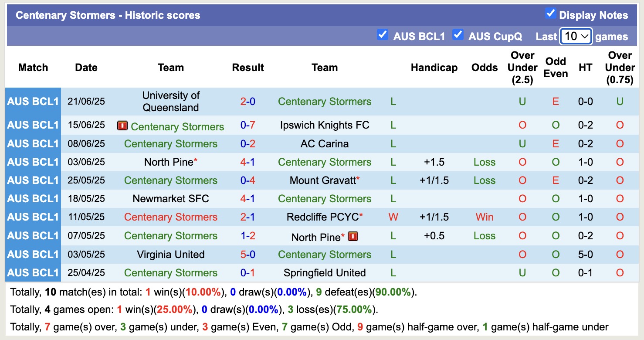The image size is (644, 340).
Task: Click the Centenary Stormers - Historic scores title
Action: click(108, 15)
